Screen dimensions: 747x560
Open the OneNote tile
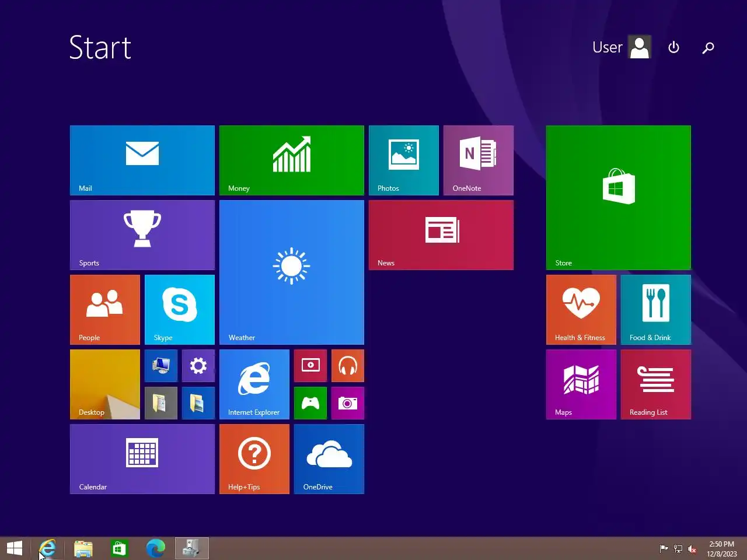pos(479,160)
